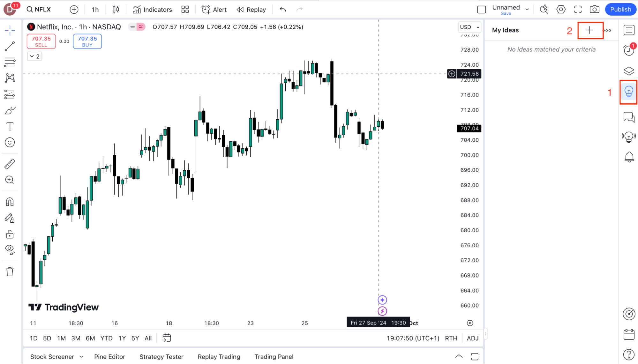This screenshot has width=638, height=364.
Task: Select the trend line drawing tool
Action: click(x=10, y=46)
